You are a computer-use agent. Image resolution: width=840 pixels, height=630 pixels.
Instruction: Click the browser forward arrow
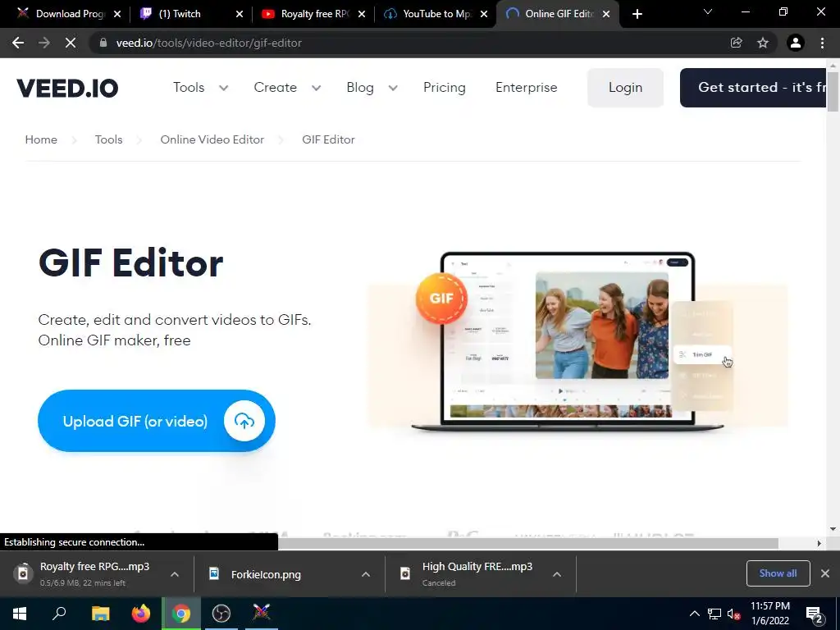[x=44, y=43]
